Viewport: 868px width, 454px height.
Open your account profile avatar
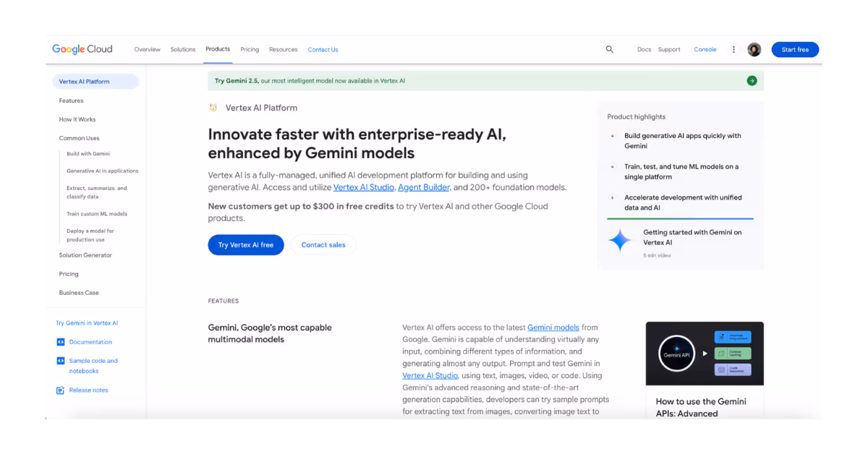754,49
